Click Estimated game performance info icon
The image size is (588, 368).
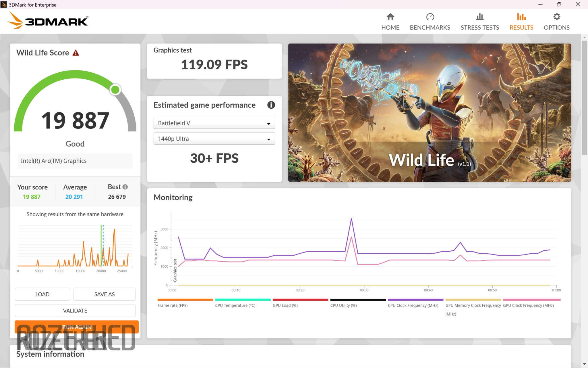(x=271, y=105)
